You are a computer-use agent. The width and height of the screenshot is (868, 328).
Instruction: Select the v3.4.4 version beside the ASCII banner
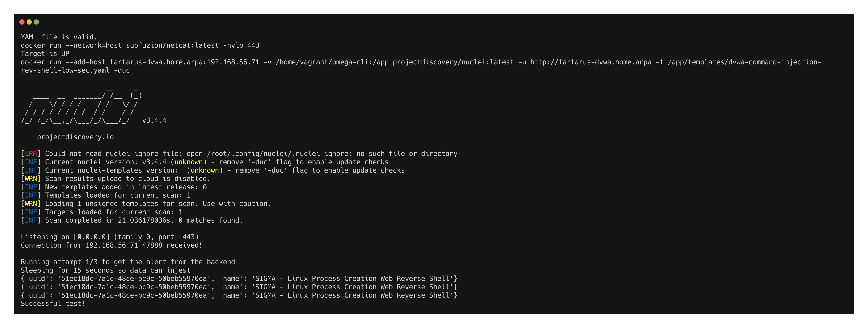pyautogui.click(x=154, y=120)
